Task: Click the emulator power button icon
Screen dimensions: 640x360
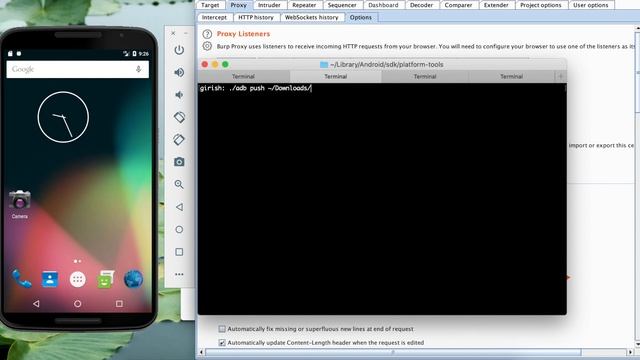Action: pyautogui.click(x=179, y=50)
